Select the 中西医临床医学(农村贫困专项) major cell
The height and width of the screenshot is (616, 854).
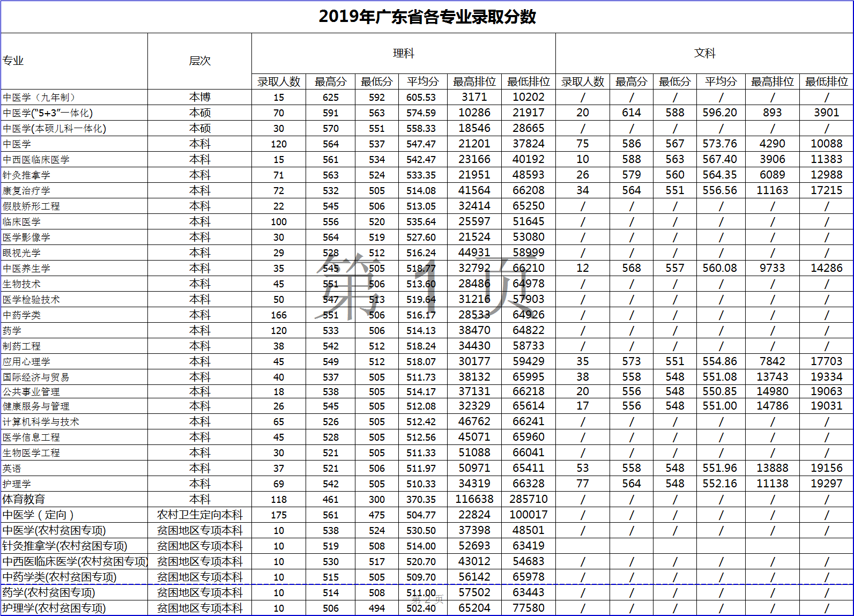[75, 562]
